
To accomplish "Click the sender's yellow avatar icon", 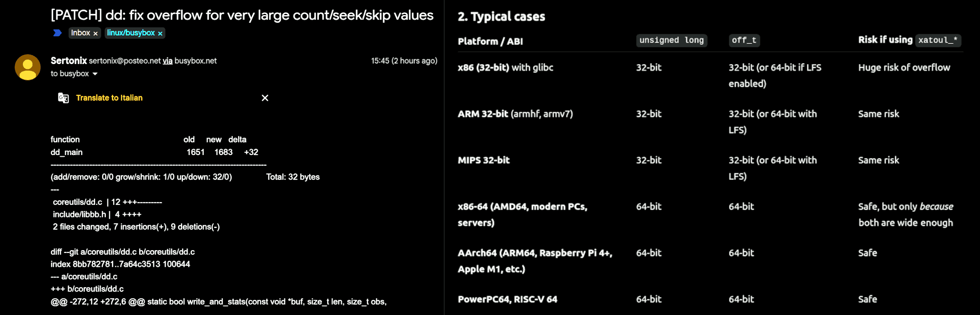I will [x=27, y=67].
